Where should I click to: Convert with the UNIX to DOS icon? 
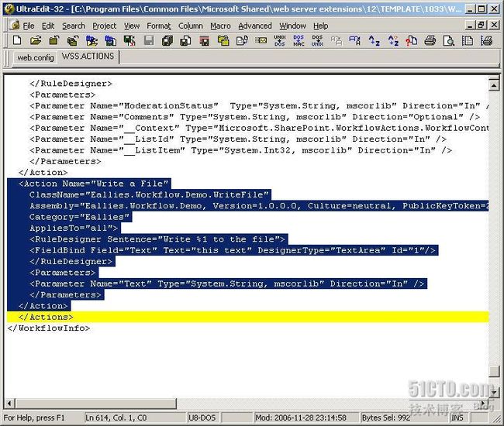280,40
